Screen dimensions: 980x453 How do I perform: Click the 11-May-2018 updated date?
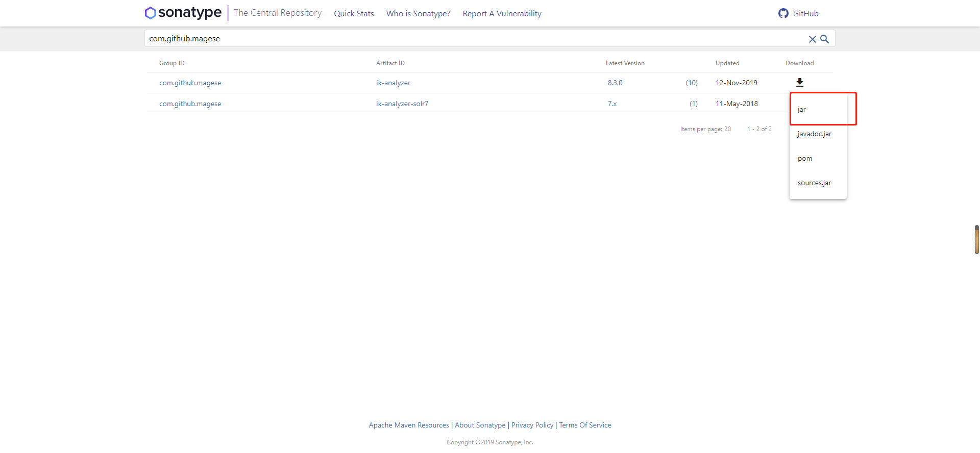tap(737, 104)
